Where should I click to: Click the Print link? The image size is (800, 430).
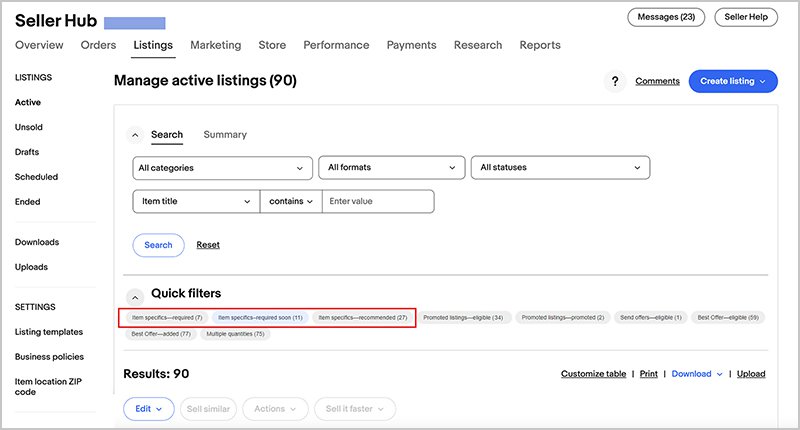tap(648, 374)
